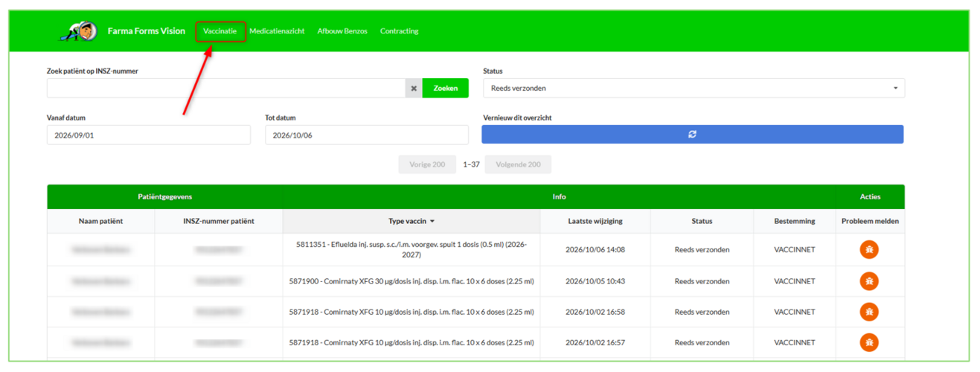The image size is (980, 372).
Task: Click the 2026/10/05 10:43 timestamp cell
Action: 595,281
